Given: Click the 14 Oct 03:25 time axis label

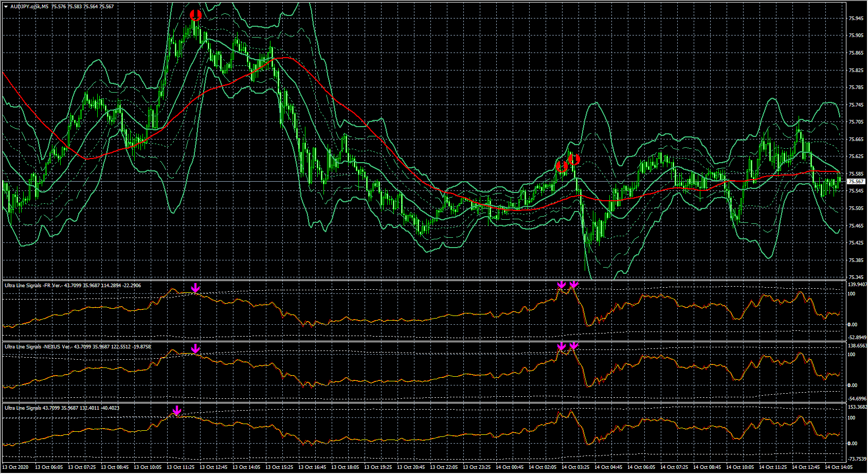Looking at the screenshot, I should tap(575, 467).
